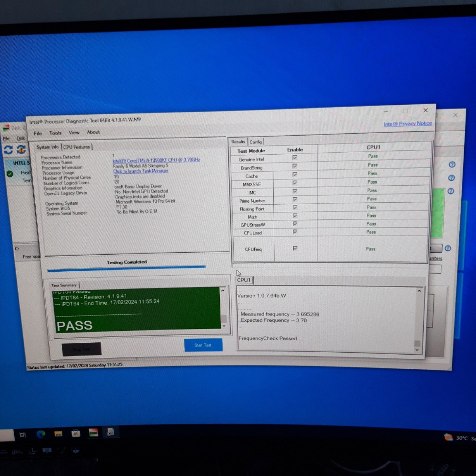Click the Testing Completed progress bar
This screenshot has height=476, width=476.
tap(126, 269)
